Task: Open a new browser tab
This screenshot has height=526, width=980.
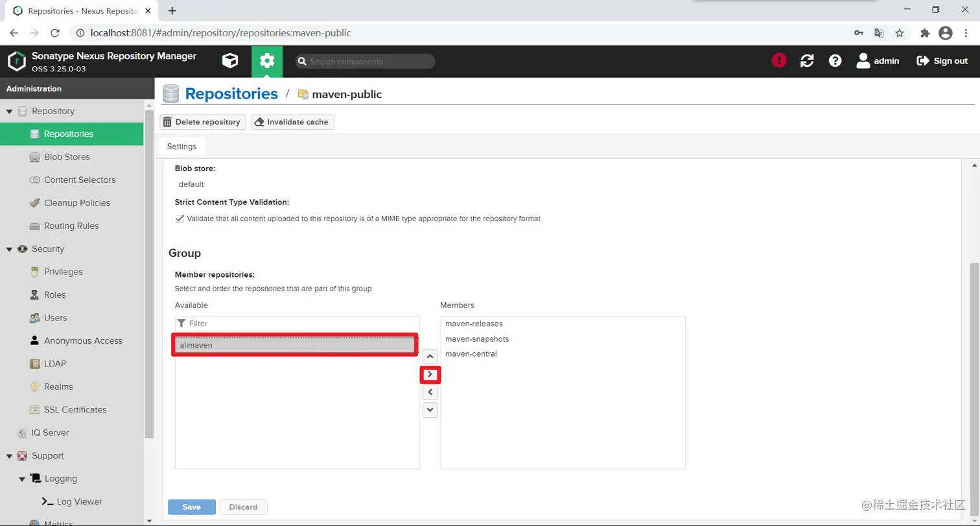Action: pos(172,10)
